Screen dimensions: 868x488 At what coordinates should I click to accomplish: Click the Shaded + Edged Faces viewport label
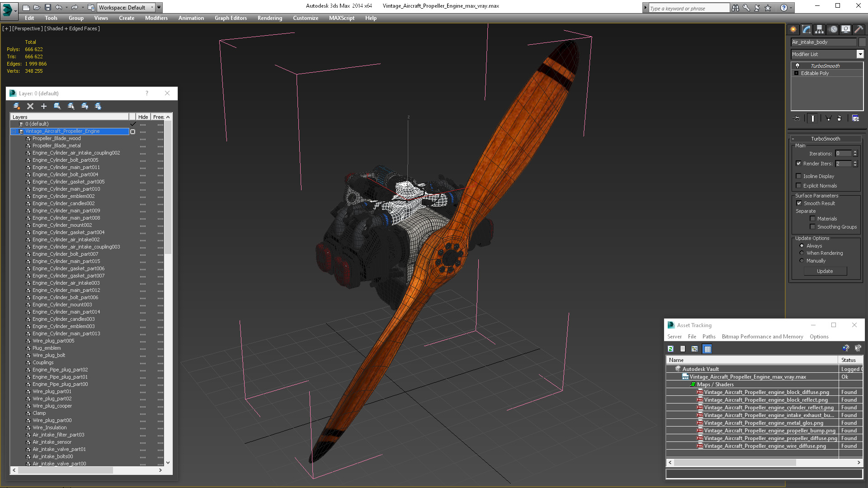(72, 28)
